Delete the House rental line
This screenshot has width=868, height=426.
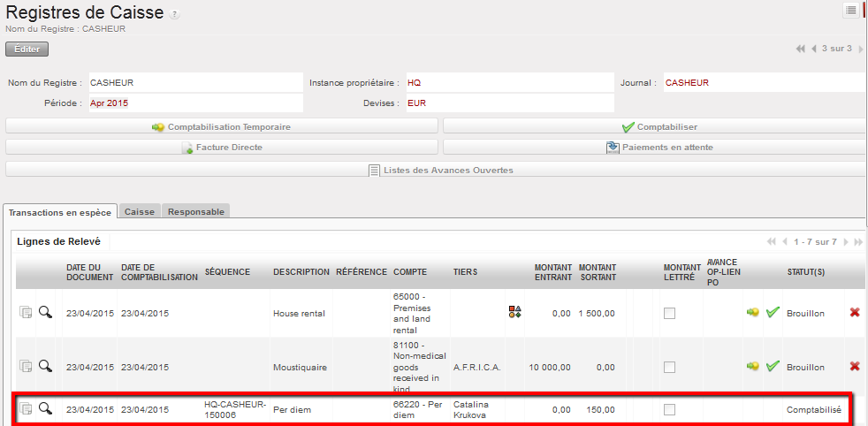(x=855, y=312)
